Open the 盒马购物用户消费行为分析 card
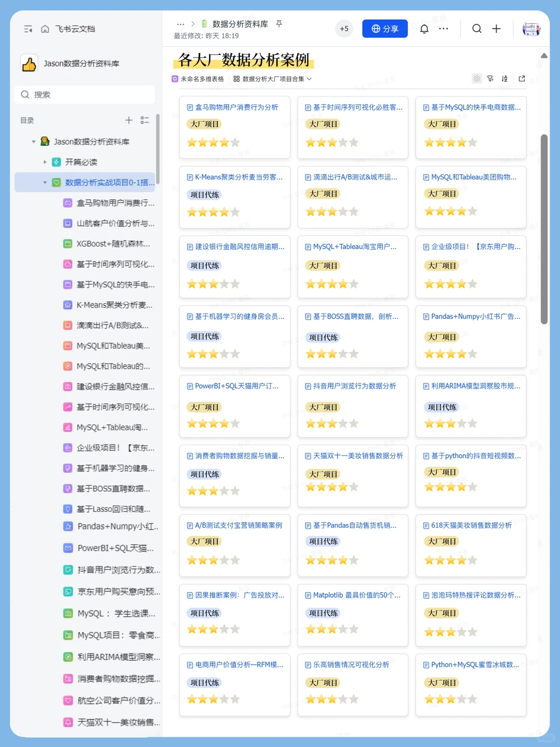 tap(235, 127)
